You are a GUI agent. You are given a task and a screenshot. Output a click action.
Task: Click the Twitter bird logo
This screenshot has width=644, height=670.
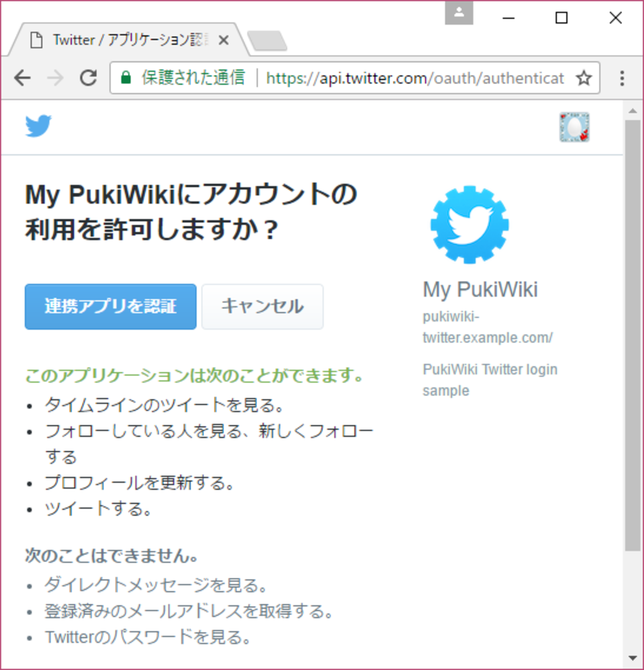(38, 126)
